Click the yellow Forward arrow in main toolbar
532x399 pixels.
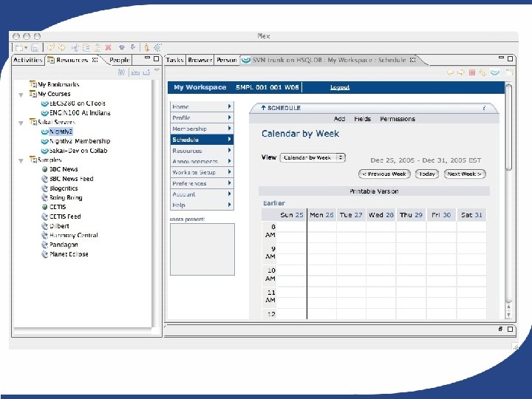62,47
